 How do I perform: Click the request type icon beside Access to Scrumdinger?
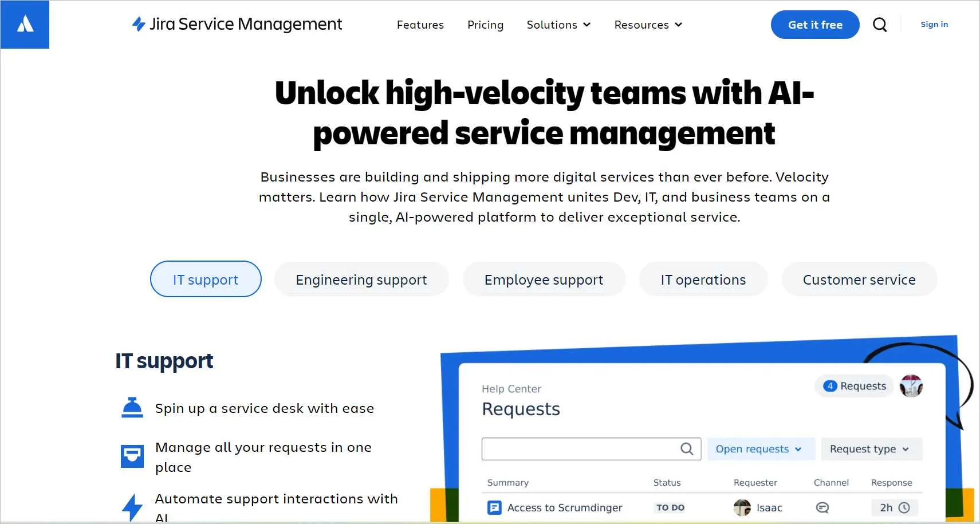pyautogui.click(x=494, y=507)
